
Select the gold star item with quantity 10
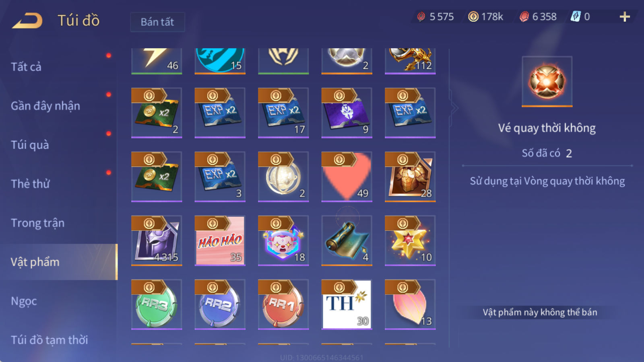point(410,241)
